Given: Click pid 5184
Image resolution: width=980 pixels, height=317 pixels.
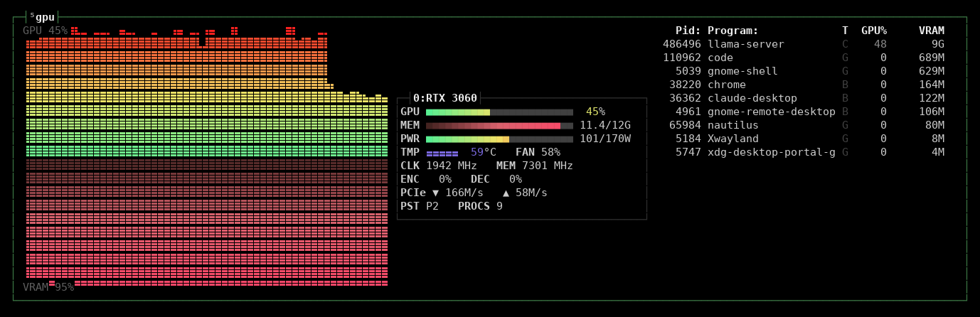Looking at the screenshot, I should 688,139.
